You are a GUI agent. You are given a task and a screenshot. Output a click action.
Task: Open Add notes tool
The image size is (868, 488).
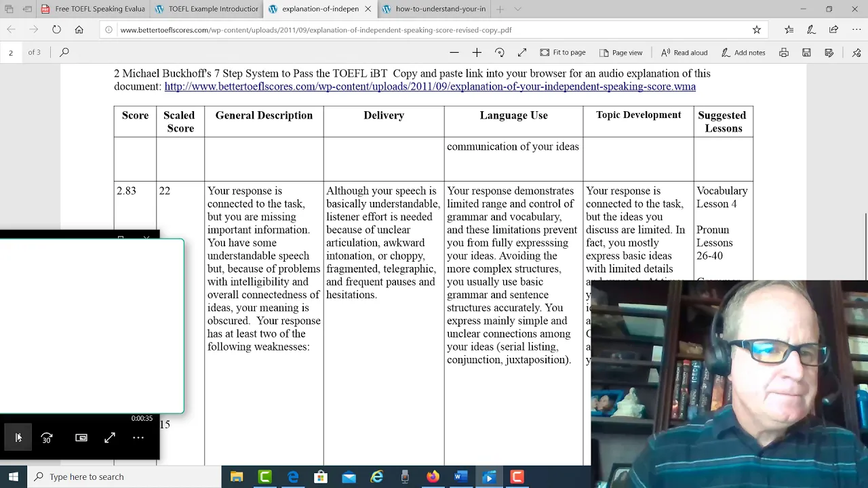pyautogui.click(x=743, y=52)
